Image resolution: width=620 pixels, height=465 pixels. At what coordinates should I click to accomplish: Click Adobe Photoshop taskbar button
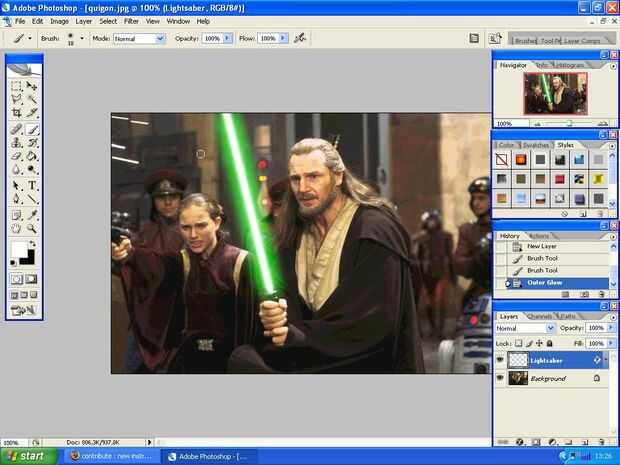point(208,456)
